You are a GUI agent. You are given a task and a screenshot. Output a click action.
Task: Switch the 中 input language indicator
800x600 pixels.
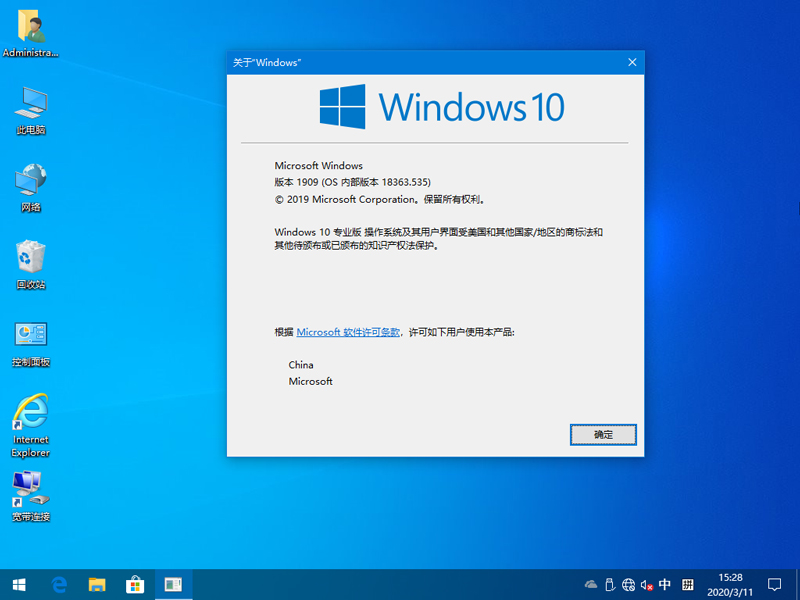click(x=665, y=584)
